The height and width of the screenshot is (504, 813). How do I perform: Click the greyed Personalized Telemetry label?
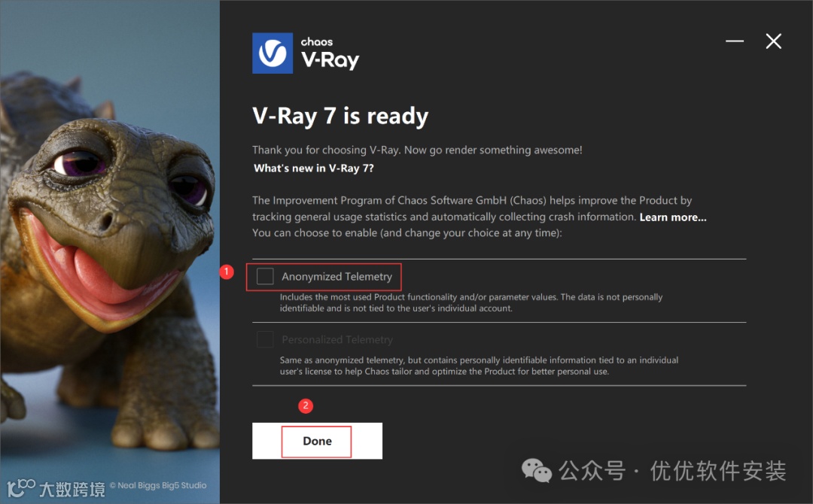(x=337, y=340)
